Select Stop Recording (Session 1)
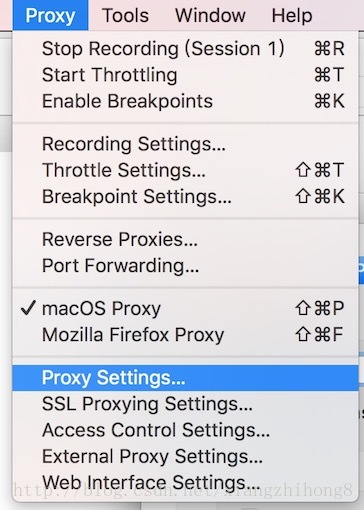Viewport: 364px width, 510px height. click(x=185, y=49)
